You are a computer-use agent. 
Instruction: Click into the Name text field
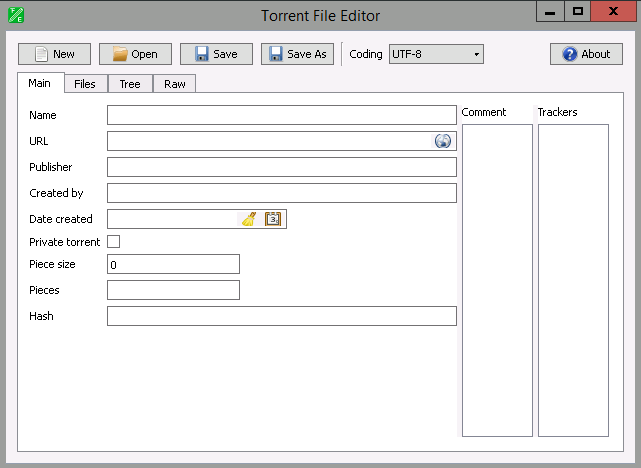280,115
